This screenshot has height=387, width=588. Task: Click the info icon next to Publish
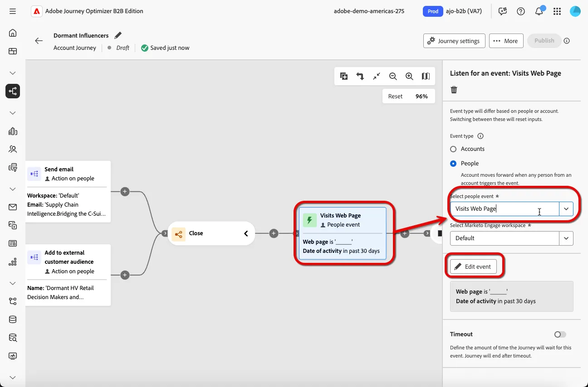tap(567, 41)
